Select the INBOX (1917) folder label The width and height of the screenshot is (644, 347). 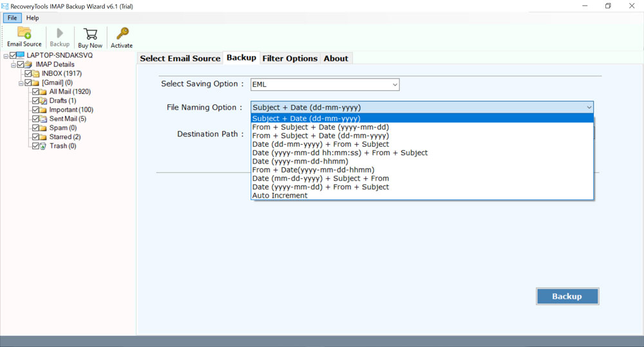[x=62, y=73]
